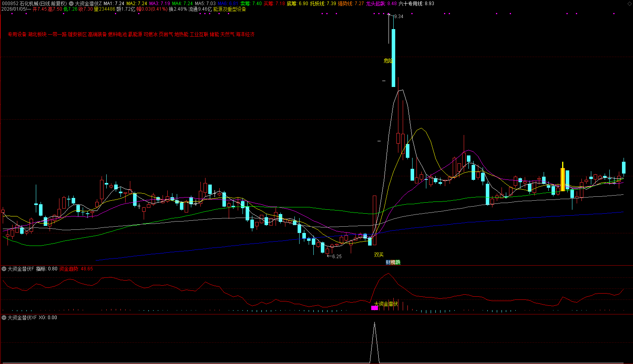Viewport: 633px width, 364px height.
Task: Open the 工业互联 concept tag
Action: [x=199, y=35]
